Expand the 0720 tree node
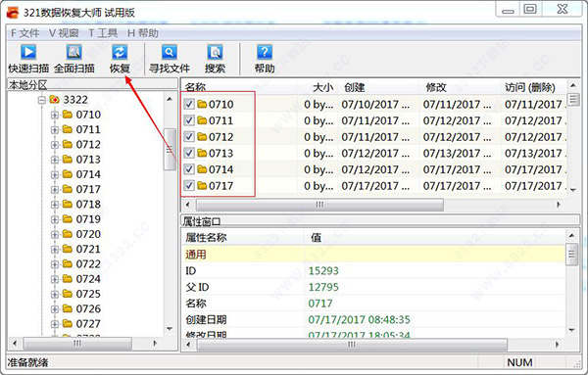The height and width of the screenshot is (375, 588). [x=55, y=235]
